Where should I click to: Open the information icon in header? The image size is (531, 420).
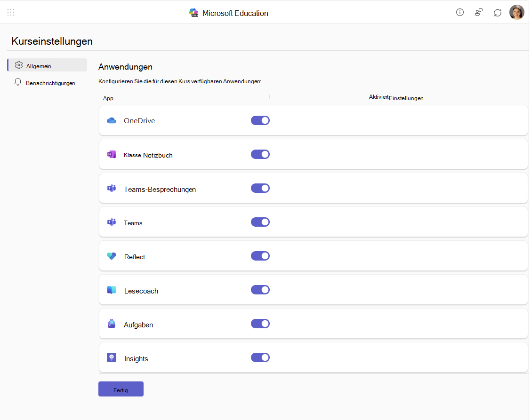[x=459, y=13]
